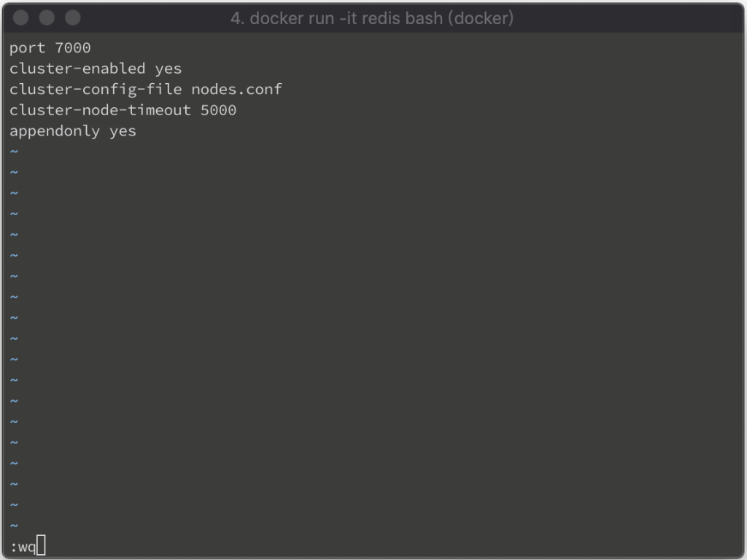
Task: Zoom the terminal window using the third button
Action: click(x=73, y=17)
